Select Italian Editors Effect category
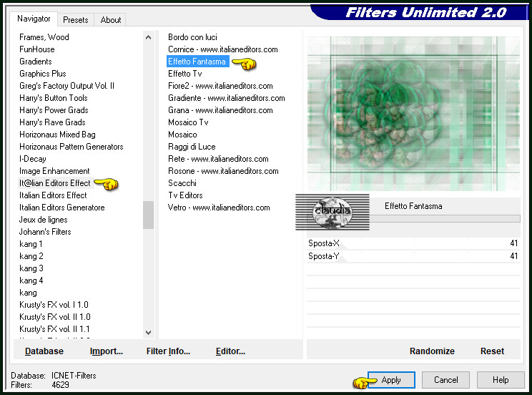Image resolution: width=532 pixels, height=395 pixels. tap(53, 195)
